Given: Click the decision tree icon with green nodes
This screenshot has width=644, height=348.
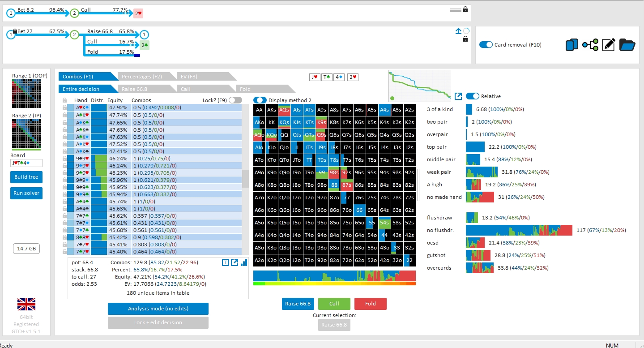Looking at the screenshot, I should coord(590,45).
